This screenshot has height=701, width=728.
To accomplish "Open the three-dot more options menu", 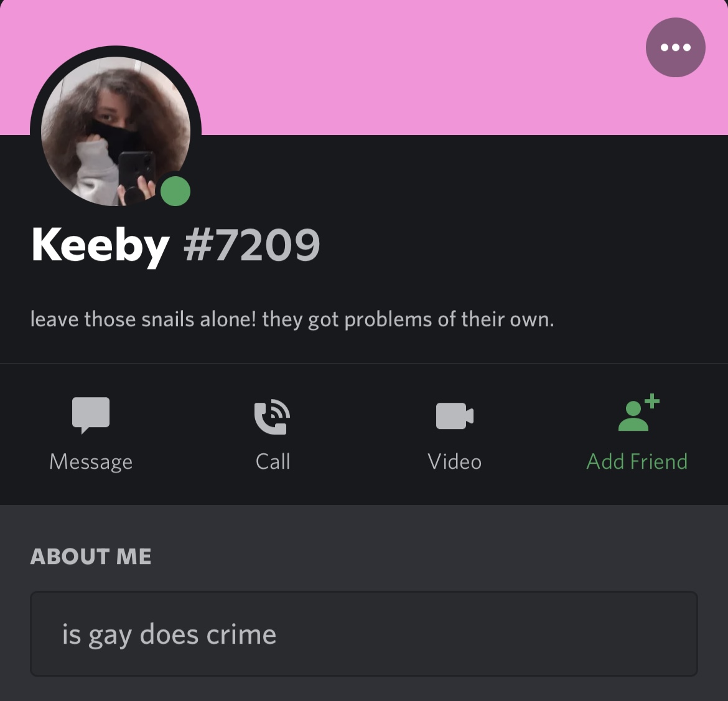I will 676,47.
